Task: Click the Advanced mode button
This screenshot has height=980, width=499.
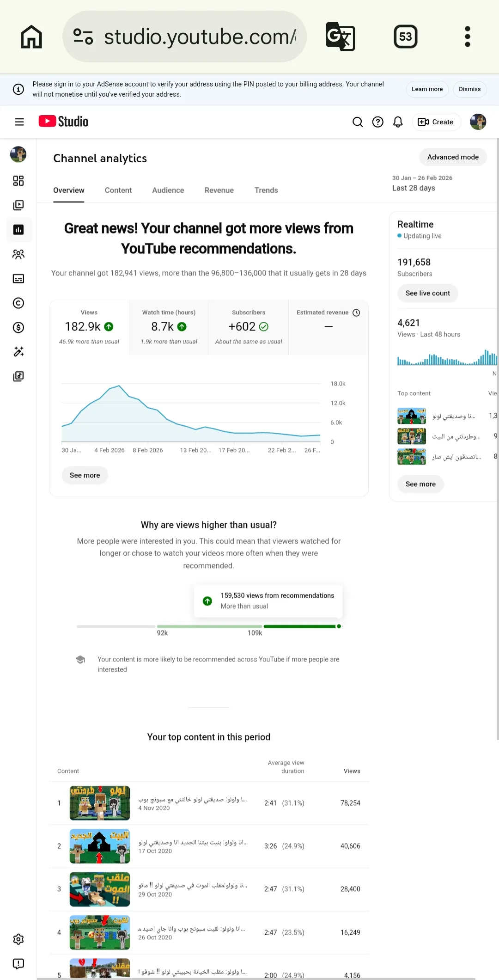Action: pos(453,157)
